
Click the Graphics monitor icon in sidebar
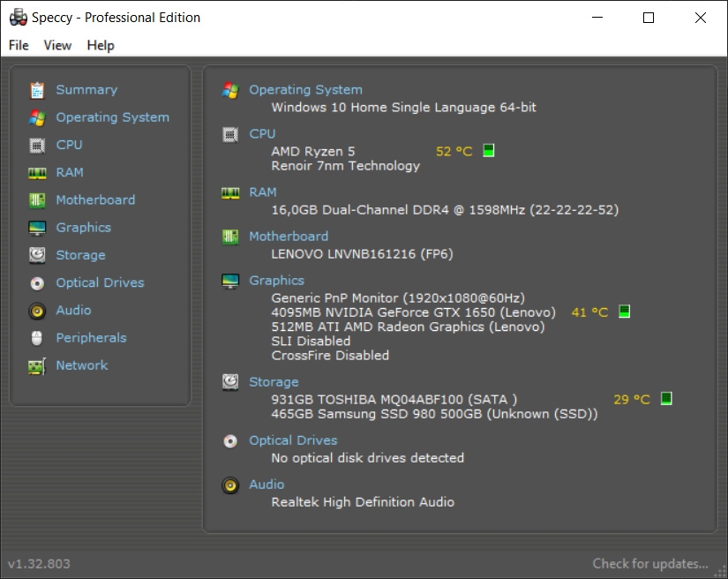37,228
